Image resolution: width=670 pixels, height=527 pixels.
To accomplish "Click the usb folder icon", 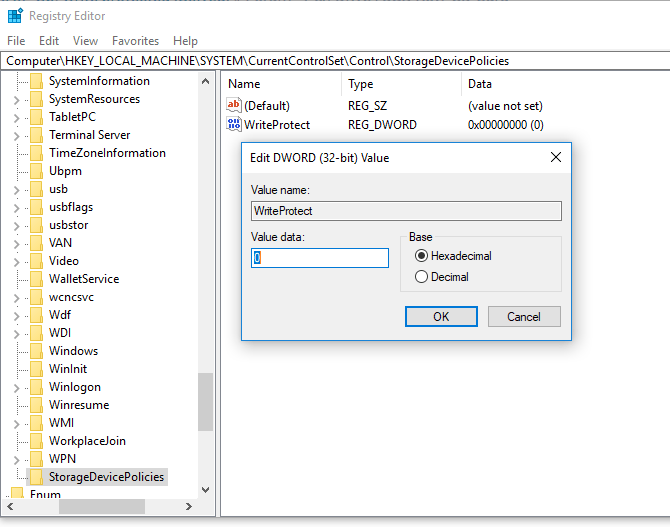I will point(37,189).
